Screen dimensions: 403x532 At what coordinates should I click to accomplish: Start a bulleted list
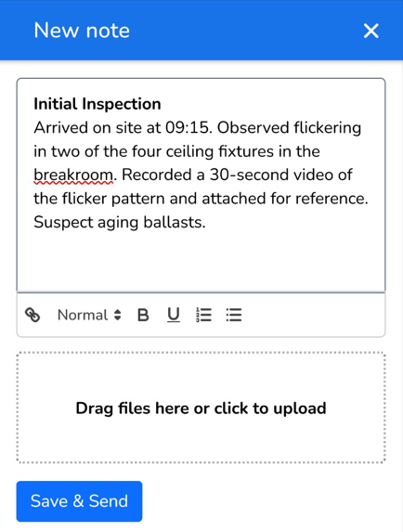pos(234,315)
